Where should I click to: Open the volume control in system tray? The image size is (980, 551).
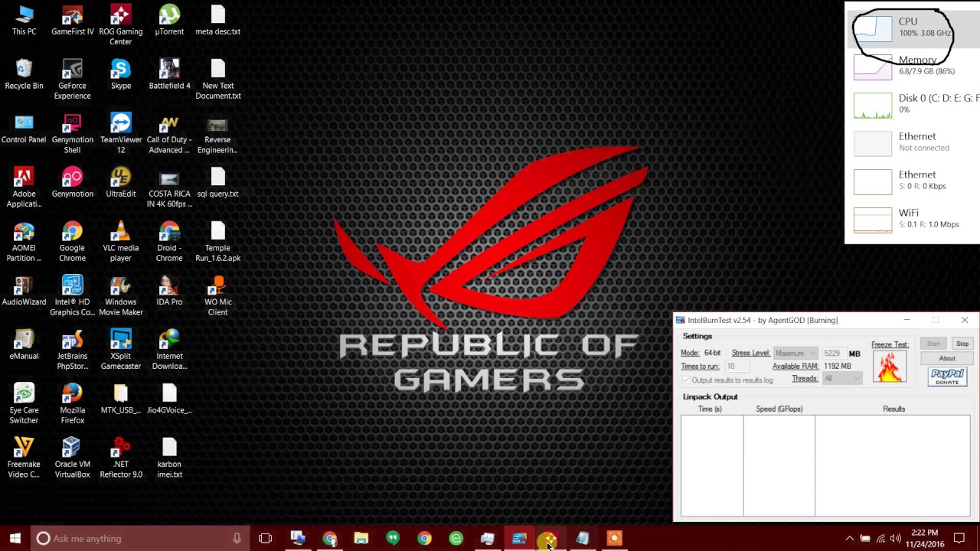pyautogui.click(x=895, y=538)
